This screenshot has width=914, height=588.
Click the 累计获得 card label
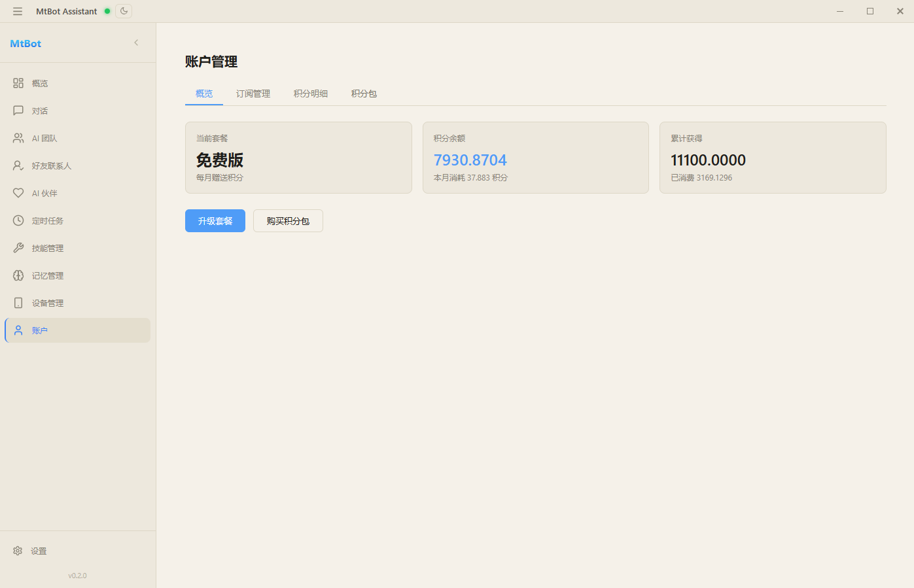point(686,139)
